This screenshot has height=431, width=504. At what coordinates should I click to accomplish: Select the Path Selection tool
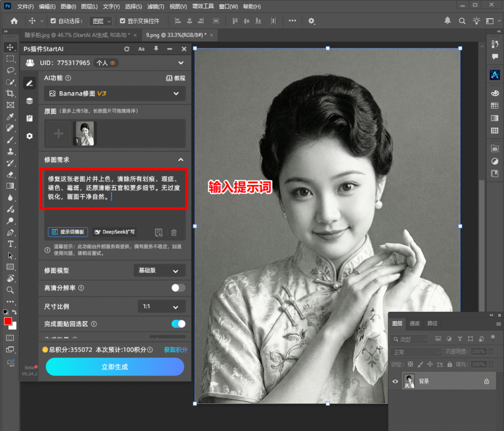(10, 255)
